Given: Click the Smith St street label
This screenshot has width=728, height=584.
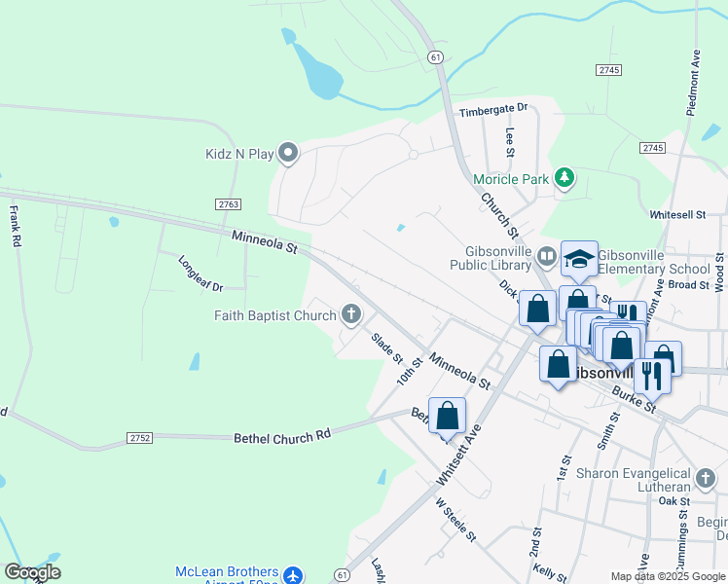Looking at the screenshot, I should point(608,431).
